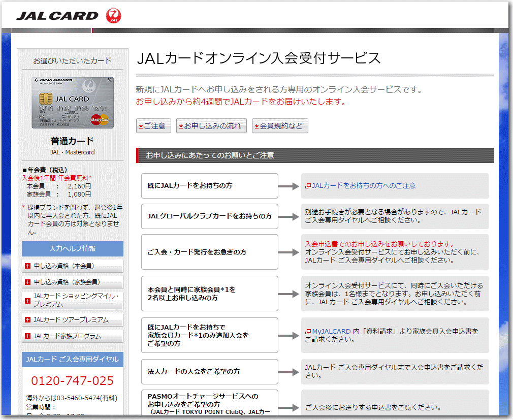The width and height of the screenshot is (513, 420).
Task: Click PASMOオートチャージサービス box
Action: point(210,403)
